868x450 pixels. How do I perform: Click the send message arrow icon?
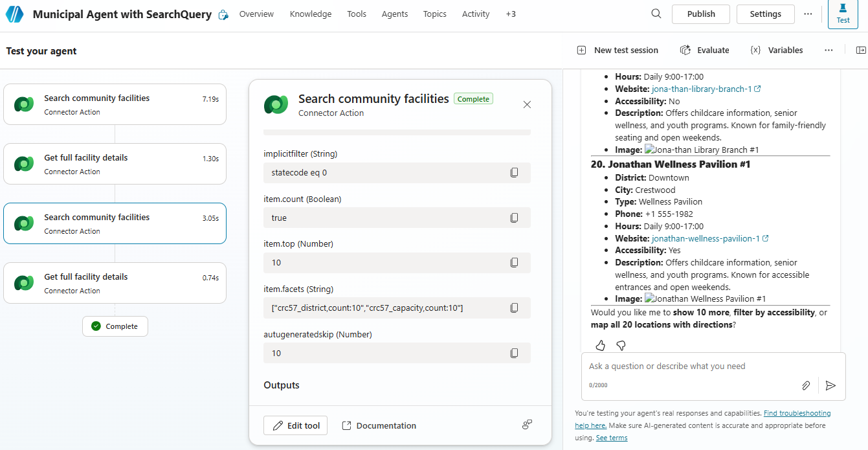tap(830, 385)
